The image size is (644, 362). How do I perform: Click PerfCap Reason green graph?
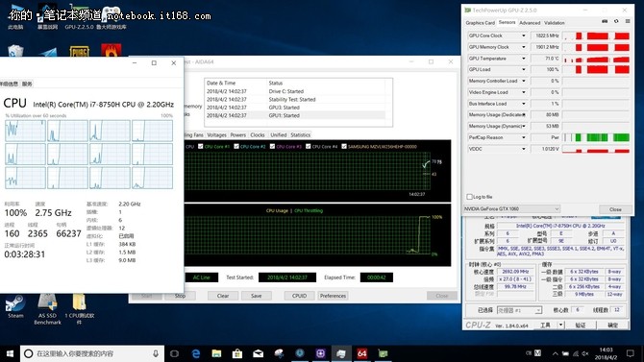(x=596, y=137)
